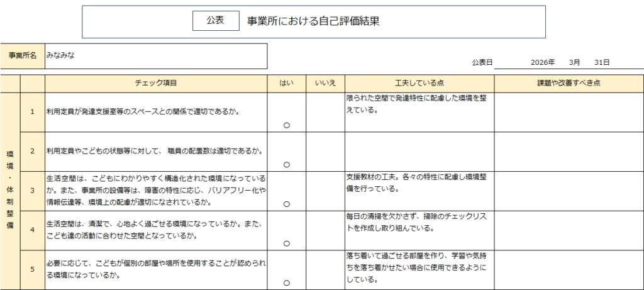
Task: Select the 環境・体制整備 category cell
Action: click(10, 191)
